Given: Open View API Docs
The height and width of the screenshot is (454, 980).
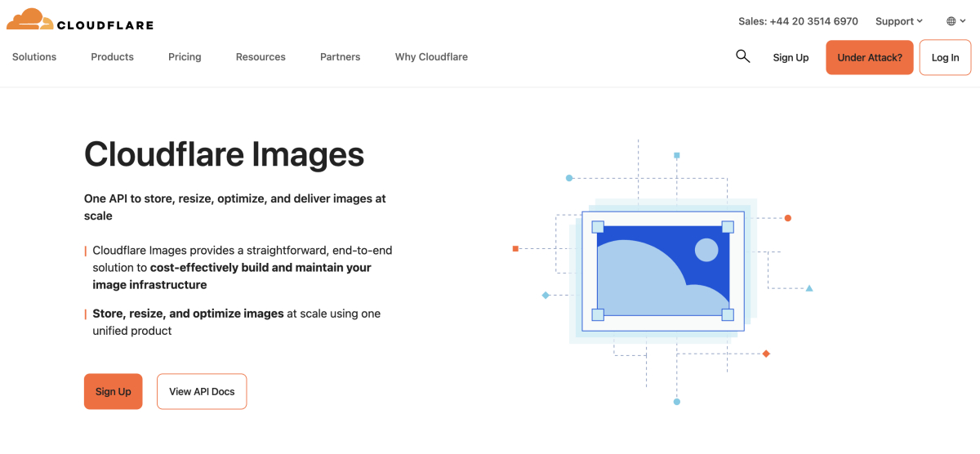Looking at the screenshot, I should click(x=202, y=391).
